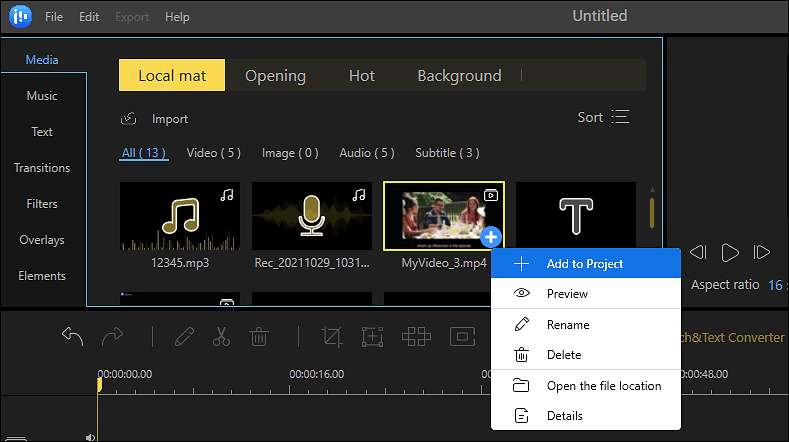Click the pencil Edit icon in toolbar
Screen dimensions: 789x442
(x=184, y=336)
